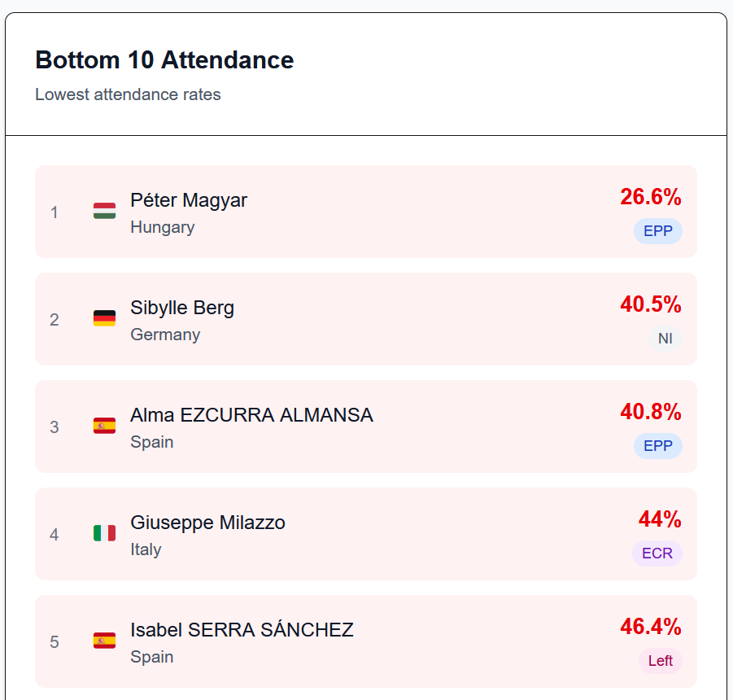
Task: Click the NI group badge
Action: [x=665, y=339]
